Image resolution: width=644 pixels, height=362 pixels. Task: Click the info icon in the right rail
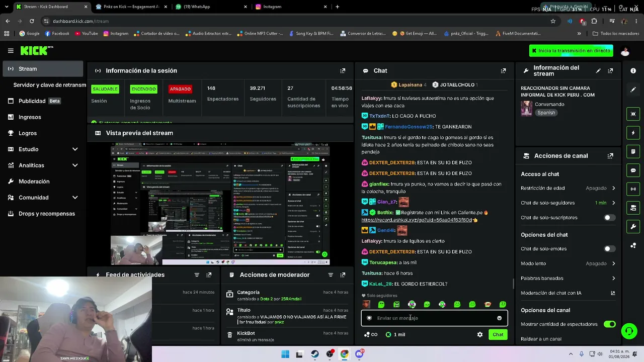click(633, 71)
